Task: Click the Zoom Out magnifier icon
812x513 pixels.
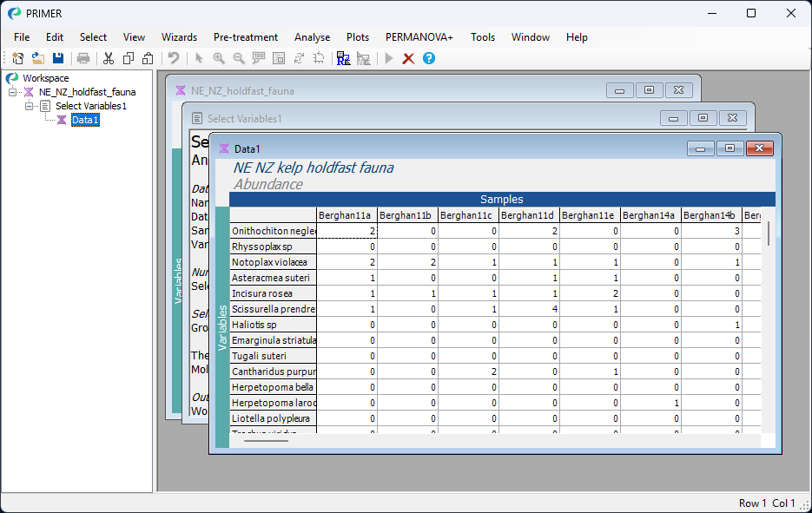Action: coord(239,58)
